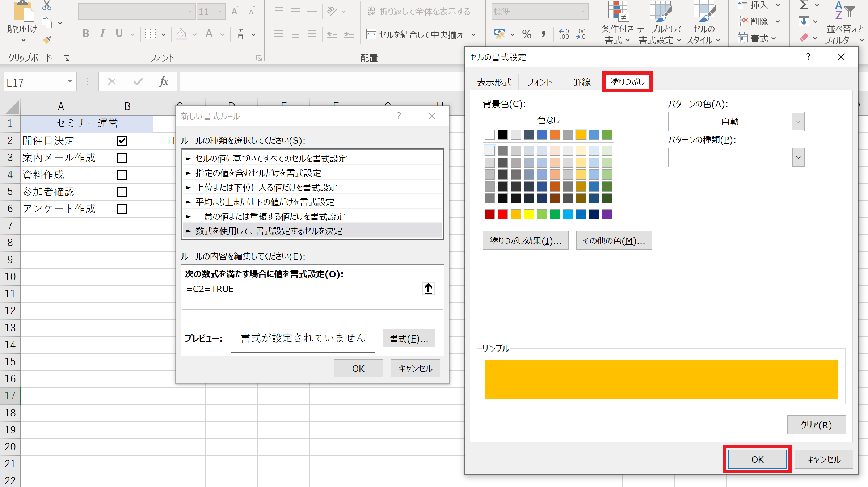Expand the Name Box dropdown arrow
Viewport: 868px width, 487px height.
[x=70, y=82]
